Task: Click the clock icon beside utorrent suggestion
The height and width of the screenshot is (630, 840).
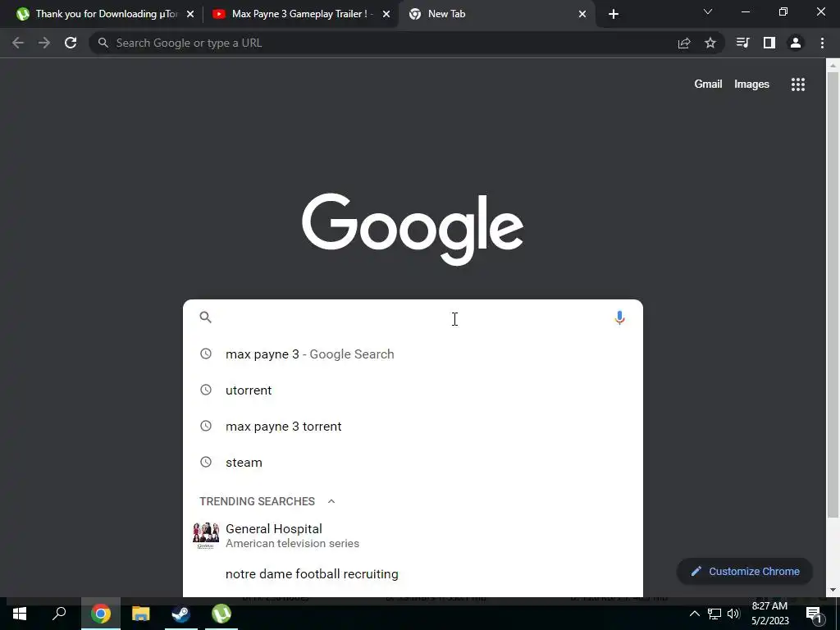Action: [x=206, y=390]
